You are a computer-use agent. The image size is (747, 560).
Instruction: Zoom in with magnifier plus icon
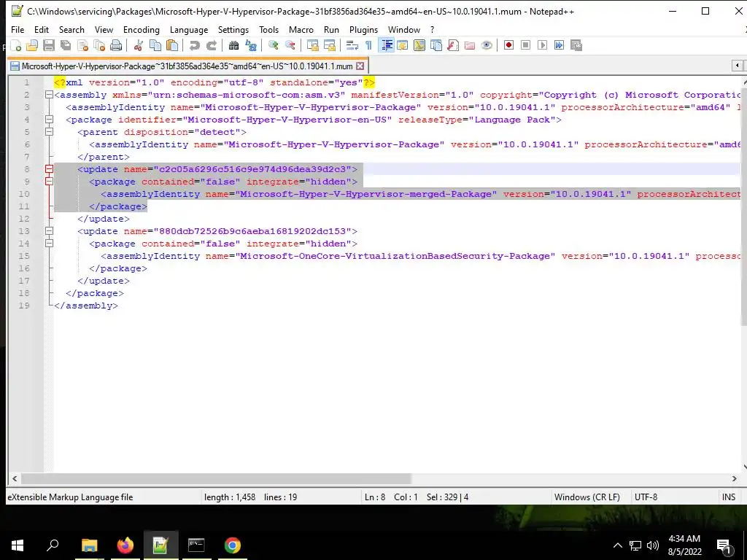point(273,45)
